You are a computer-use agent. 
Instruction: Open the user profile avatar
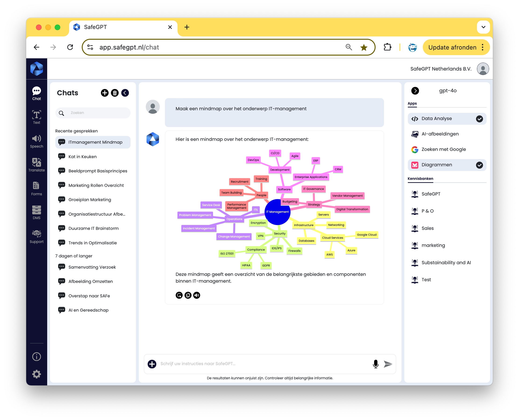pos(483,69)
